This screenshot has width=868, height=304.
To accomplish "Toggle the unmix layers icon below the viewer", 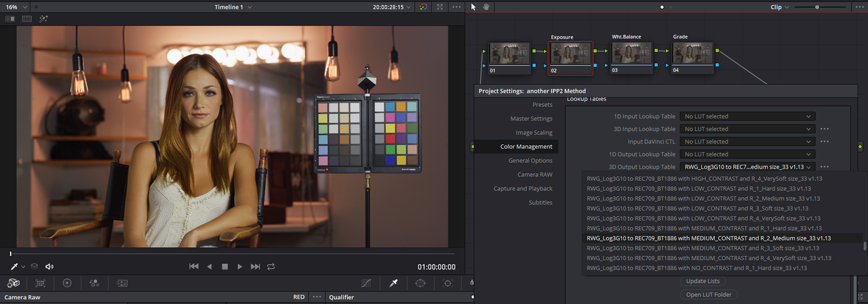I will pyautogui.click(x=35, y=267).
